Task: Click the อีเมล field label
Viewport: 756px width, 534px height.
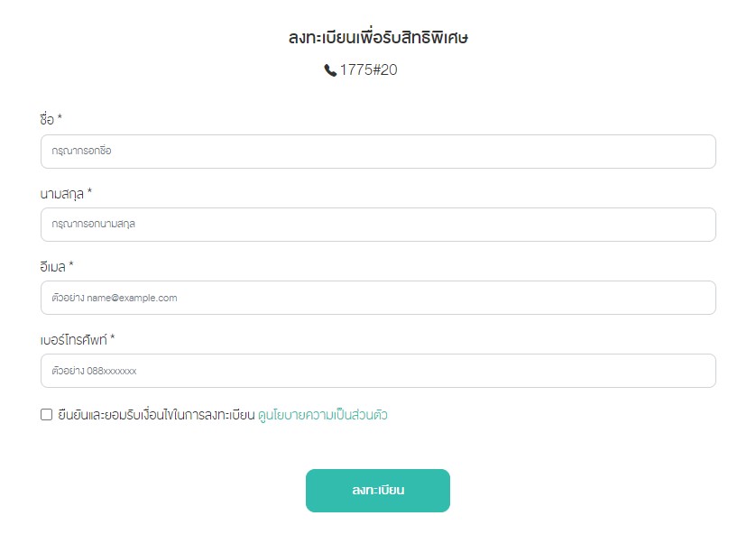Action: [x=52, y=266]
